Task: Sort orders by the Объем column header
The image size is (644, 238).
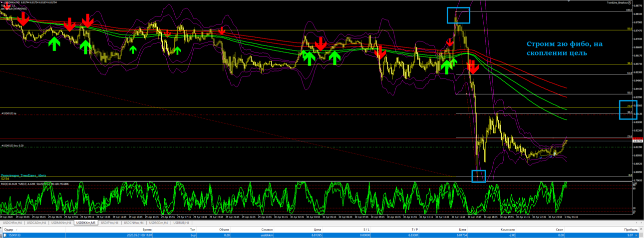Action: pyautogui.click(x=224, y=229)
